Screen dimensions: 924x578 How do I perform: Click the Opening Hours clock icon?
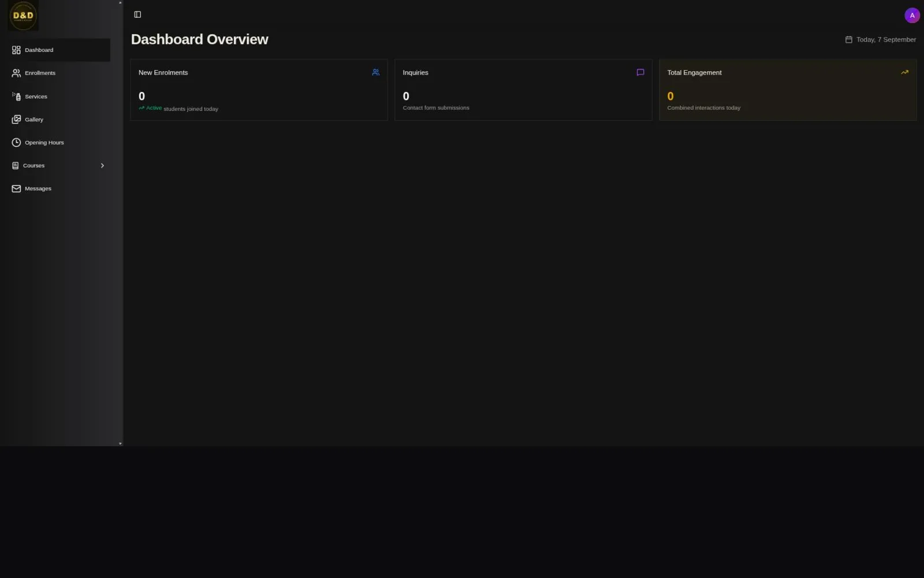[16, 143]
